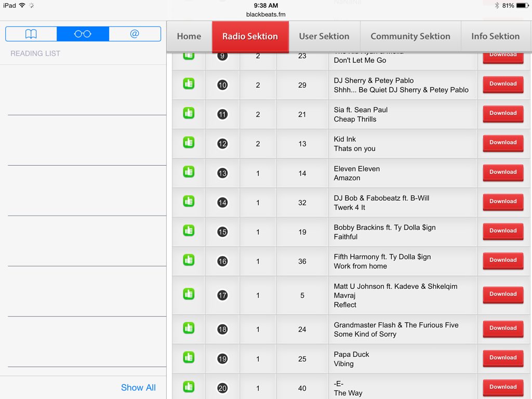Image resolution: width=532 pixels, height=399 pixels.
Task: Download Shhh... Be Quiet by DJ Sherry
Action: click(503, 84)
